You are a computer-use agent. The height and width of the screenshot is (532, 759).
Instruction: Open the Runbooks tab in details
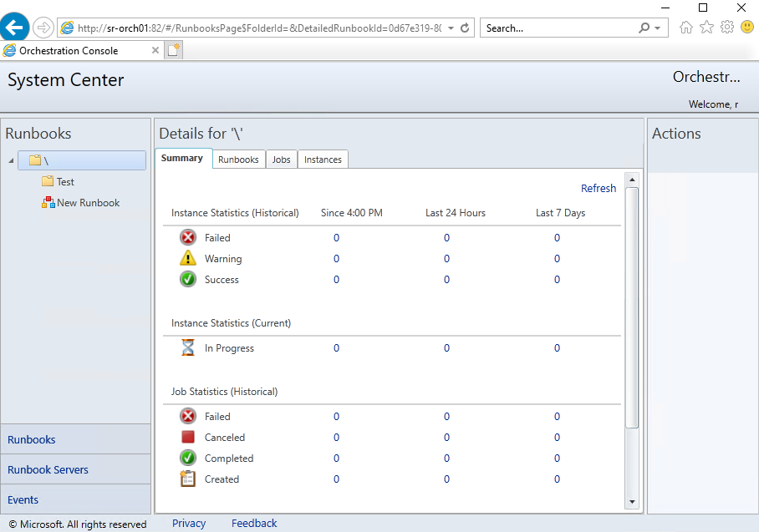point(238,160)
